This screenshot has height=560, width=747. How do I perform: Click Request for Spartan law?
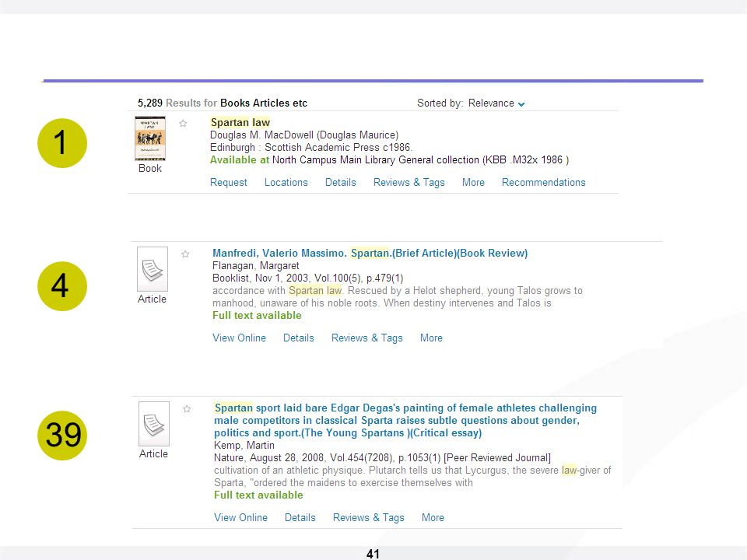(229, 182)
